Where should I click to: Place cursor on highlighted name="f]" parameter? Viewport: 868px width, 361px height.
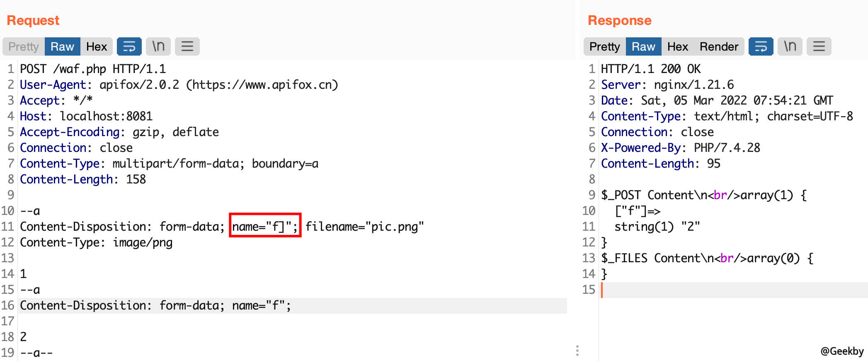[x=264, y=227]
